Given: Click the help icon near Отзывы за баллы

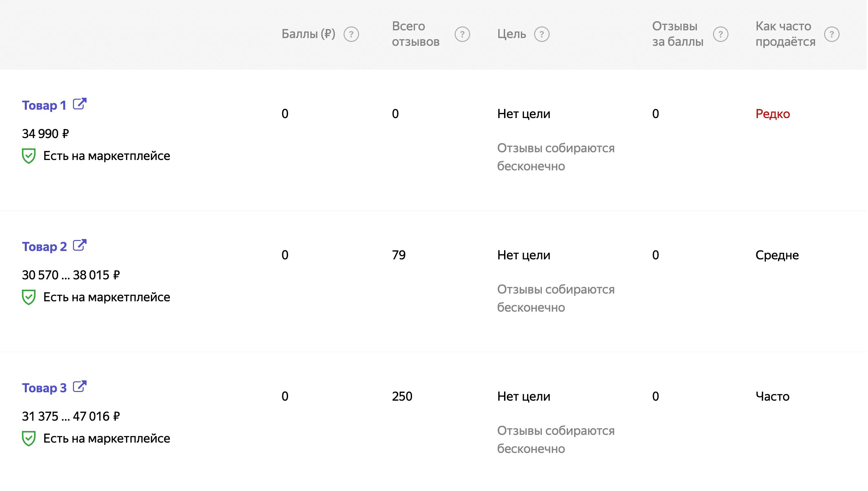Looking at the screenshot, I should click(720, 34).
